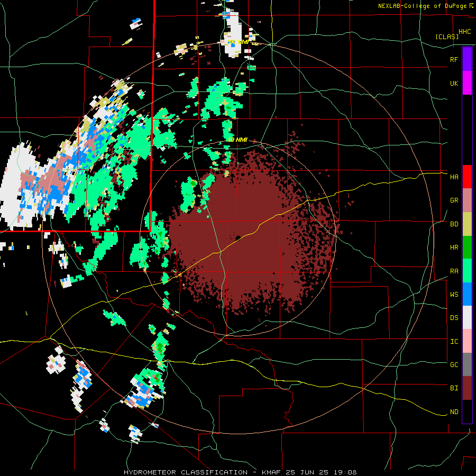476x476 pixels.
Task: Click the NEXLAB-College of DuPage text
Action: click(x=423, y=6)
